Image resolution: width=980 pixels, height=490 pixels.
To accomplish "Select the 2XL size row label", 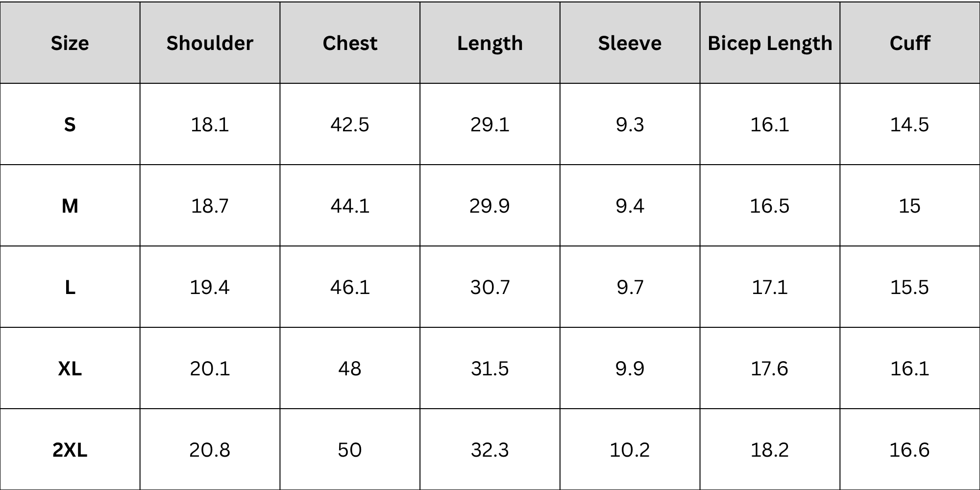I will pyautogui.click(x=70, y=450).
